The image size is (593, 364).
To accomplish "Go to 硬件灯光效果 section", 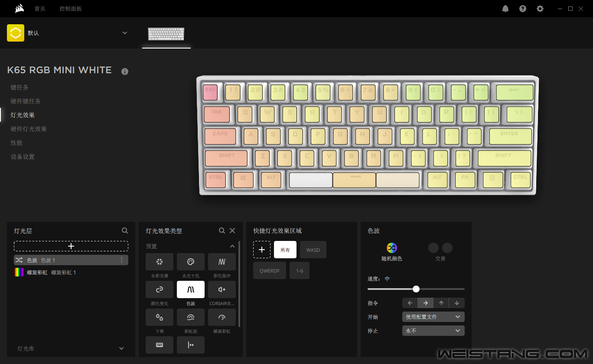I will click(x=29, y=129).
